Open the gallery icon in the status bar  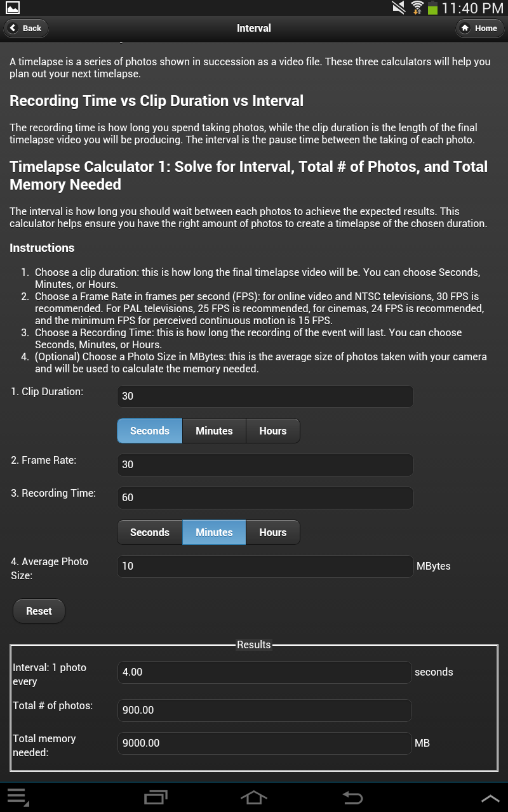point(14,8)
